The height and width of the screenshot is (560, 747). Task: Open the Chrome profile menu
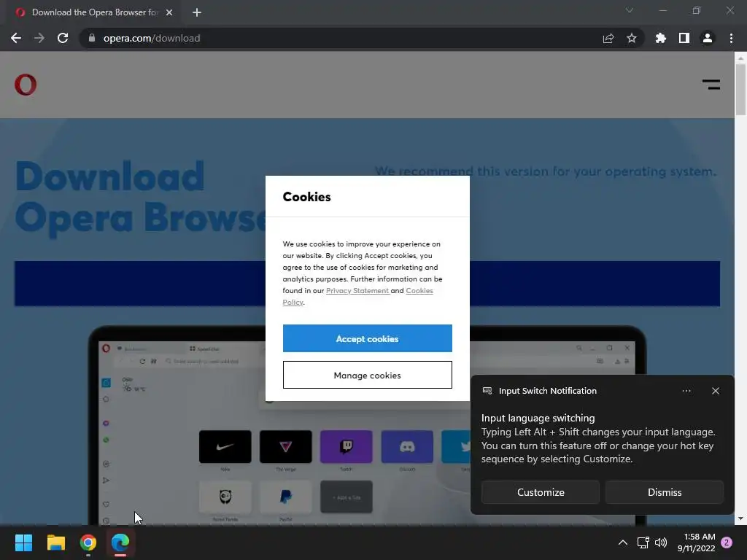708,38
